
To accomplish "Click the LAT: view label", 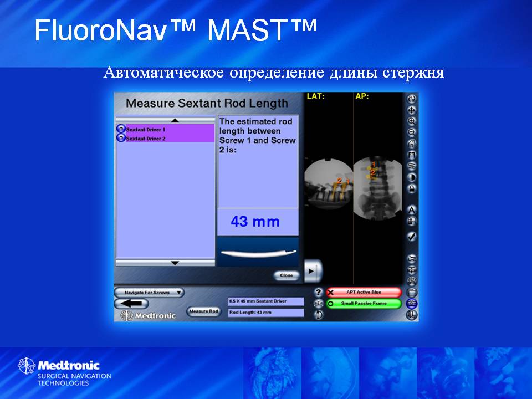I will (x=315, y=96).
